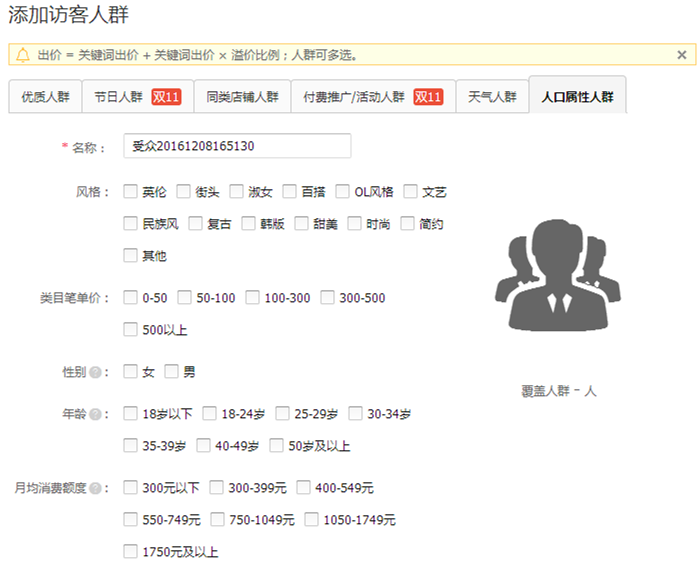Click help icon next to 月均消费额度
The width and height of the screenshot is (700, 563).
96,488
